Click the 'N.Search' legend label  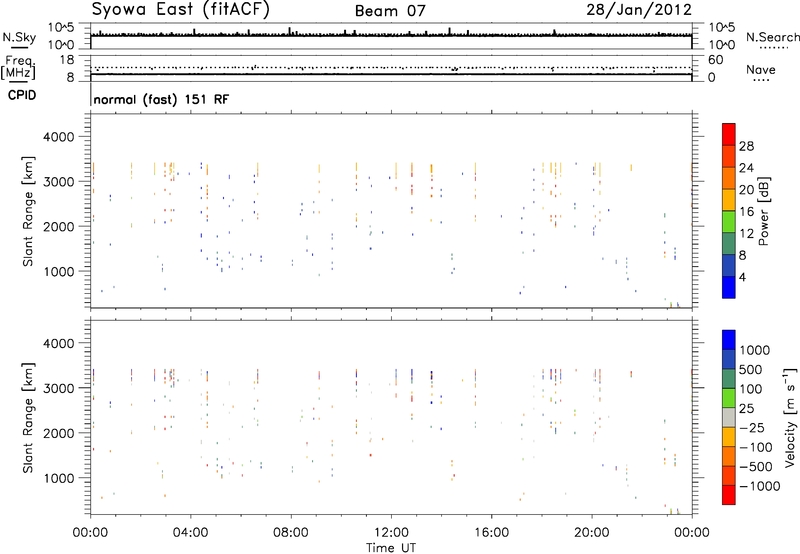(772, 37)
